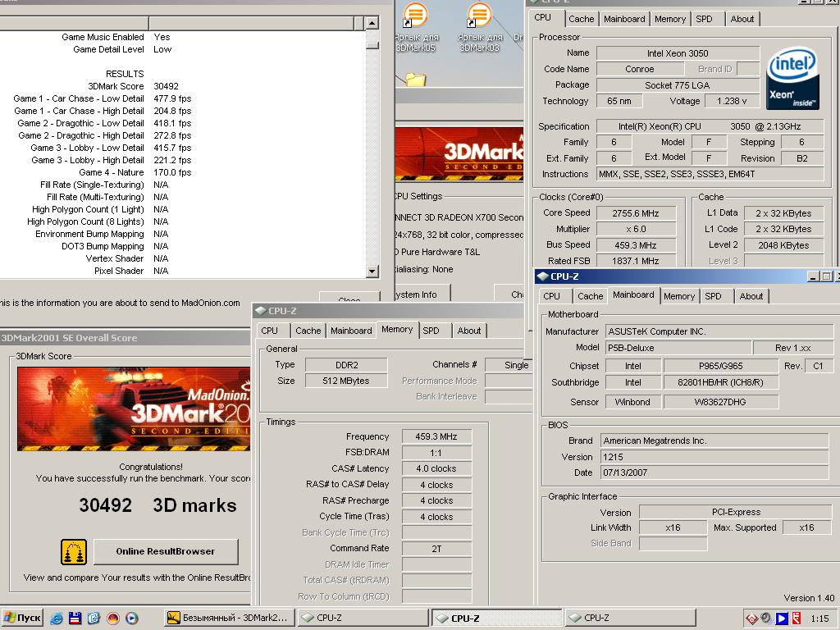Image resolution: width=840 pixels, height=630 pixels.
Task: Select the Memory tab in the Memory CPU-Z window
Action: (x=397, y=330)
